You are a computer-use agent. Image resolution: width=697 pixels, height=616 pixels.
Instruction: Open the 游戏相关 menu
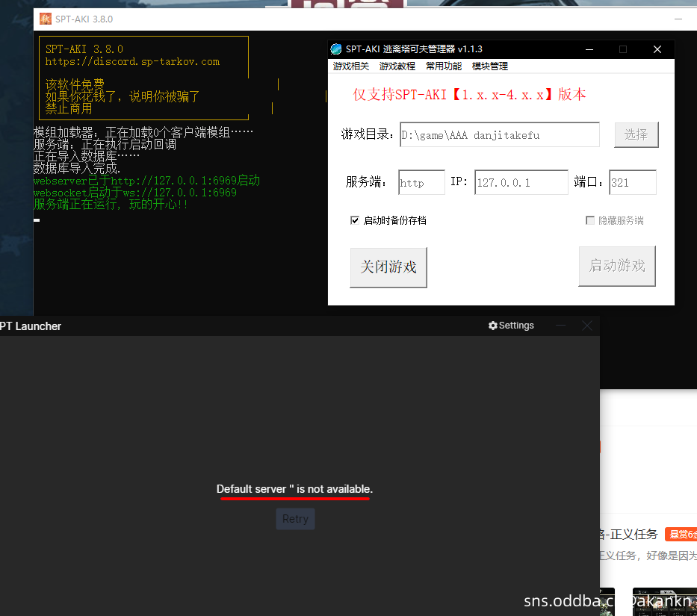pos(350,66)
